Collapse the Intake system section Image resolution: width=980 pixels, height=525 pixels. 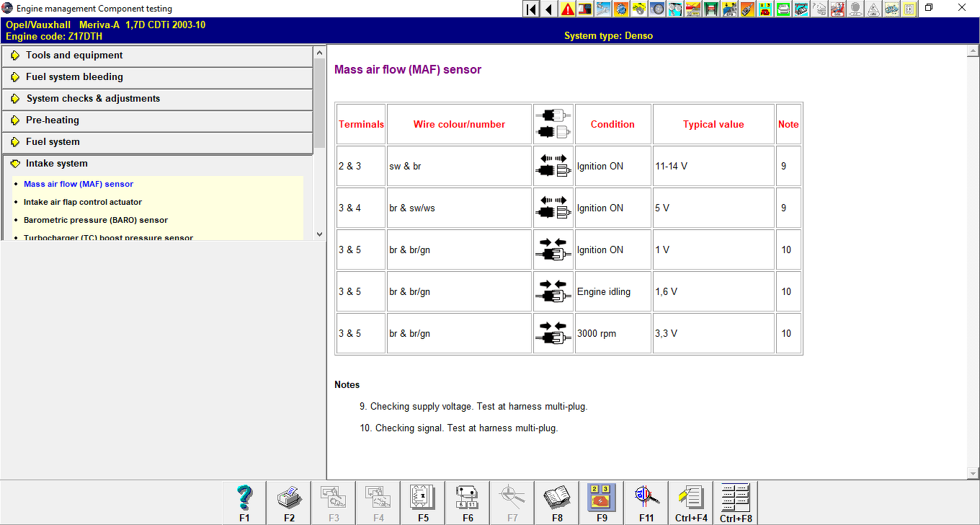point(157,164)
